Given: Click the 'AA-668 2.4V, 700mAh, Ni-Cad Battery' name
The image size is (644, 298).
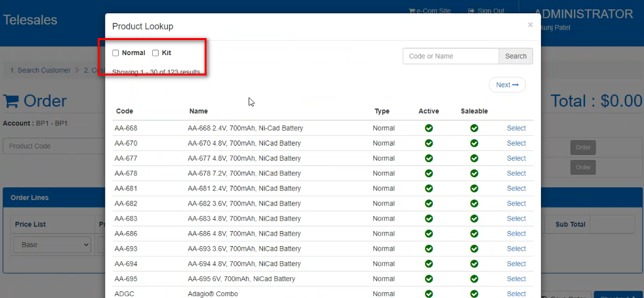Looking at the screenshot, I should coord(245,128).
